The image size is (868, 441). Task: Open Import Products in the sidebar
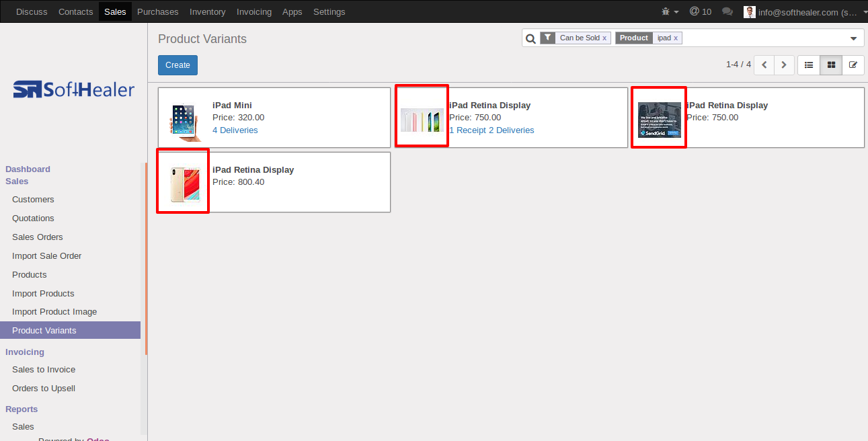(x=43, y=294)
